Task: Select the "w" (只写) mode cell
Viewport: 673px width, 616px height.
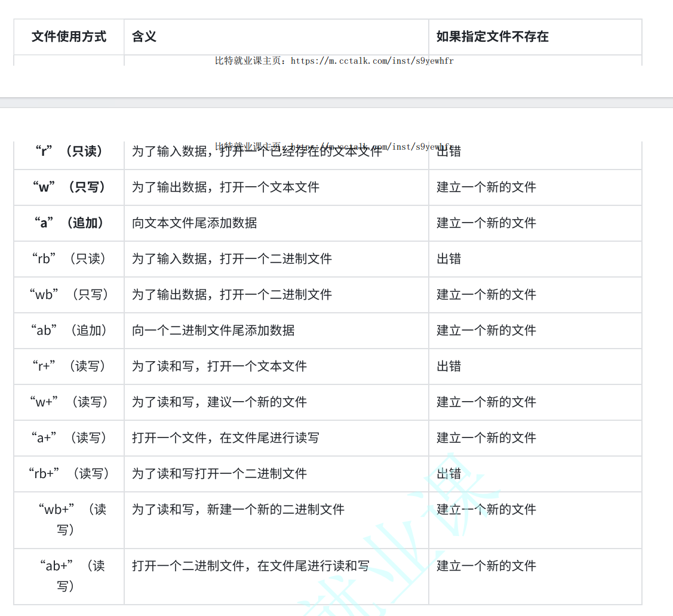Action: click(x=69, y=187)
